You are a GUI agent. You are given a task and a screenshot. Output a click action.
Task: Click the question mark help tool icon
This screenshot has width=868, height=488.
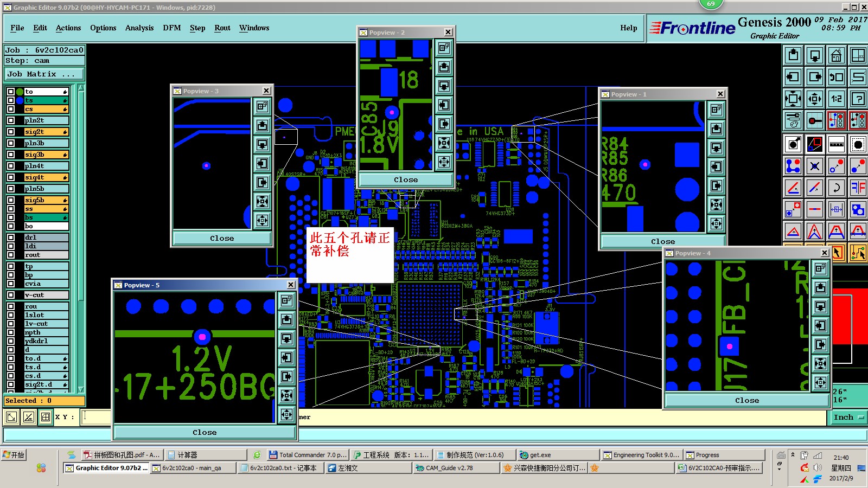tap(858, 99)
